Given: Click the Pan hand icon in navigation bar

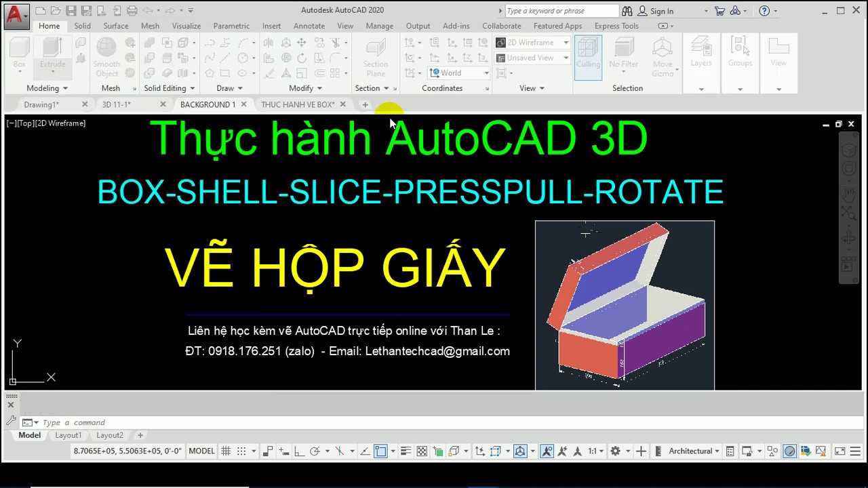Looking at the screenshot, I should click(849, 196).
